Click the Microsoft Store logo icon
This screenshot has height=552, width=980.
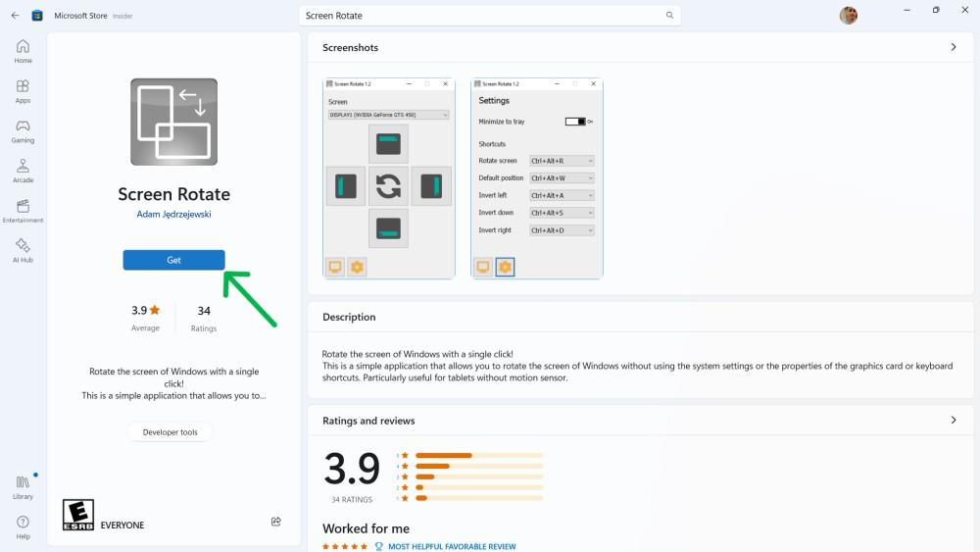[37, 16]
